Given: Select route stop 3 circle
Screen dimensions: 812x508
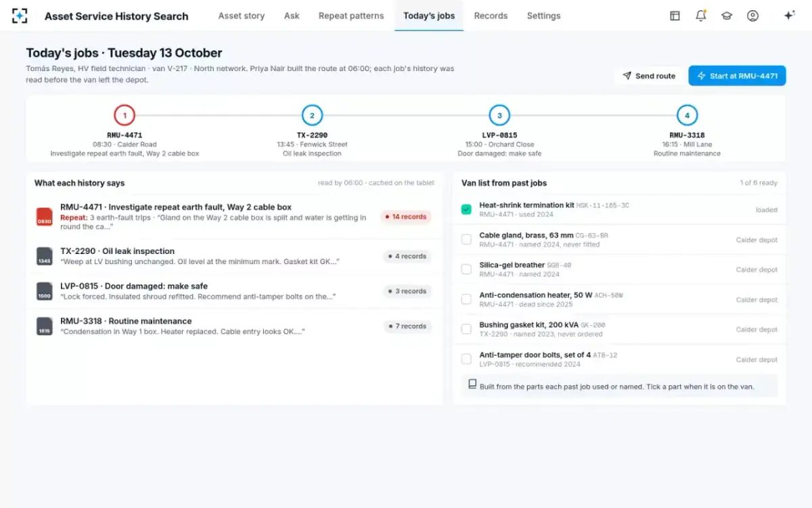Looking at the screenshot, I should 499,115.
